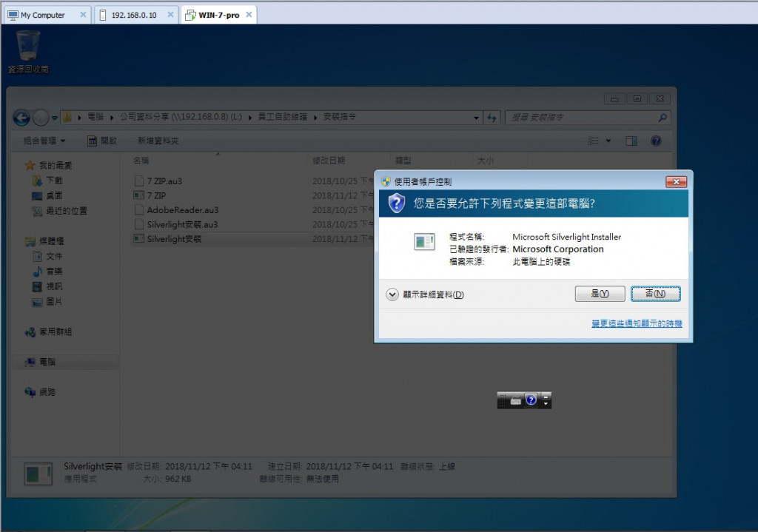Screen dimensions: 758x532
Task: Close the 使用者帳戶控制 dialog
Action: (x=676, y=182)
